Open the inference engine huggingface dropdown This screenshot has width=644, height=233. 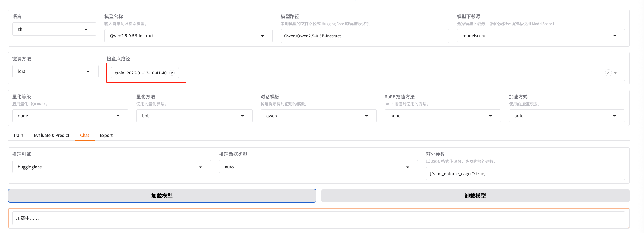pyautogui.click(x=111, y=167)
